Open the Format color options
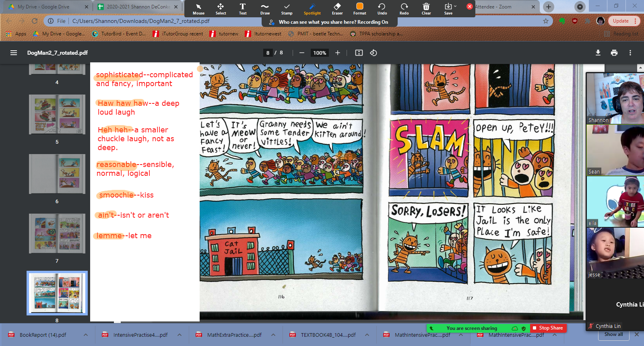This screenshot has width=644, height=346. coord(360,9)
